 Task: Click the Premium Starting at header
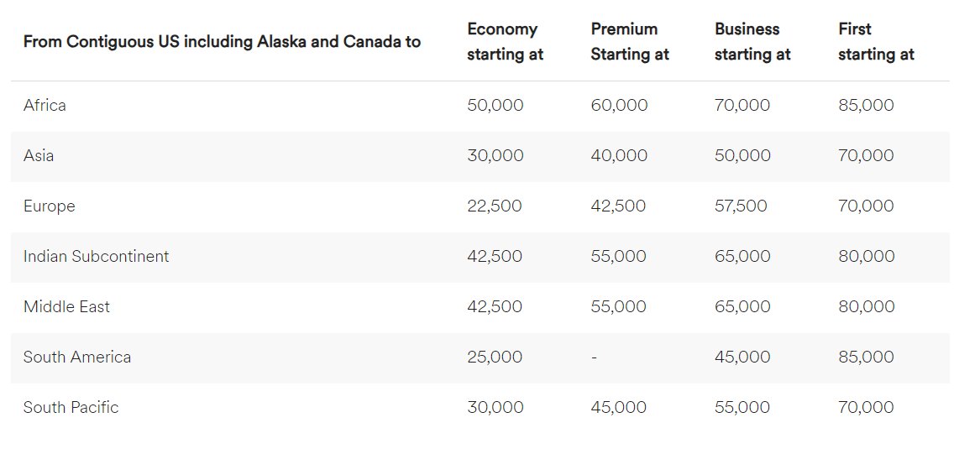click(x=629, y=42)
